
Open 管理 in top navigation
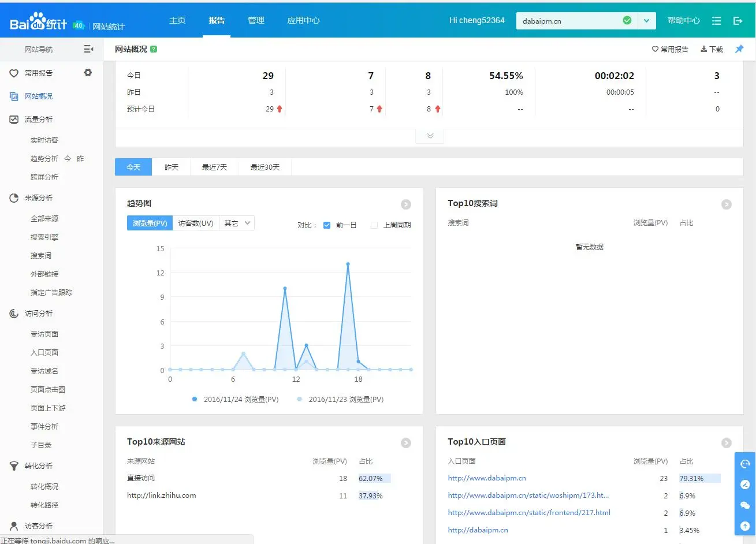tap(256, 20)
